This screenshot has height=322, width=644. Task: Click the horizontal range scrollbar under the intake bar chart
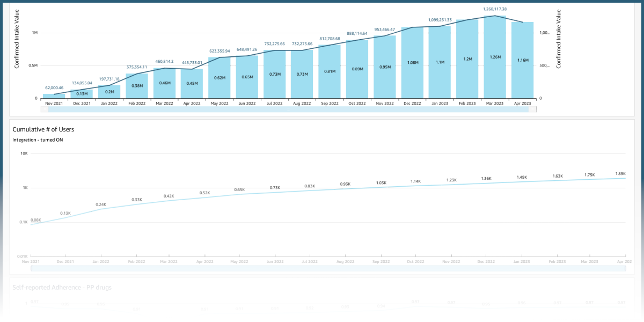tap(288, 109)
